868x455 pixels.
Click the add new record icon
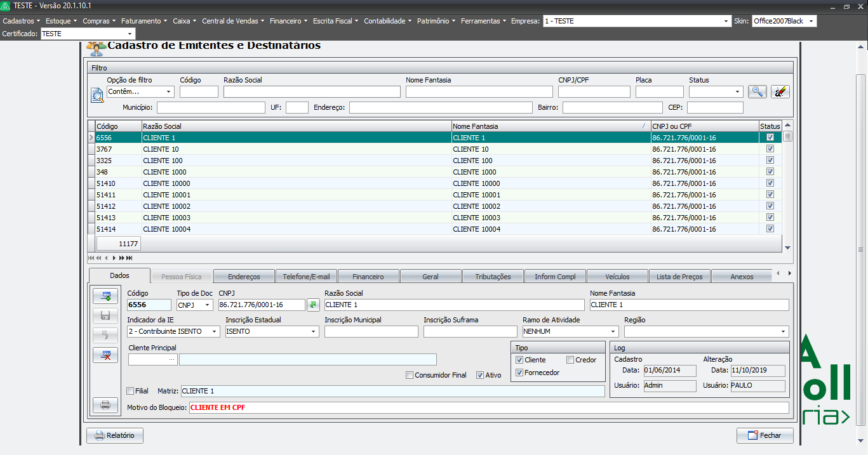coord(105,296)
